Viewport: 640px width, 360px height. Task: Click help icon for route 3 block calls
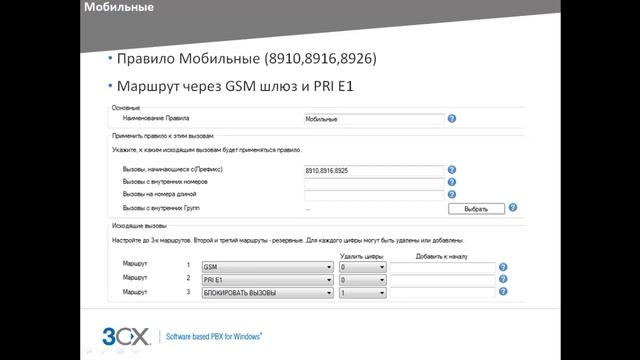503,291
